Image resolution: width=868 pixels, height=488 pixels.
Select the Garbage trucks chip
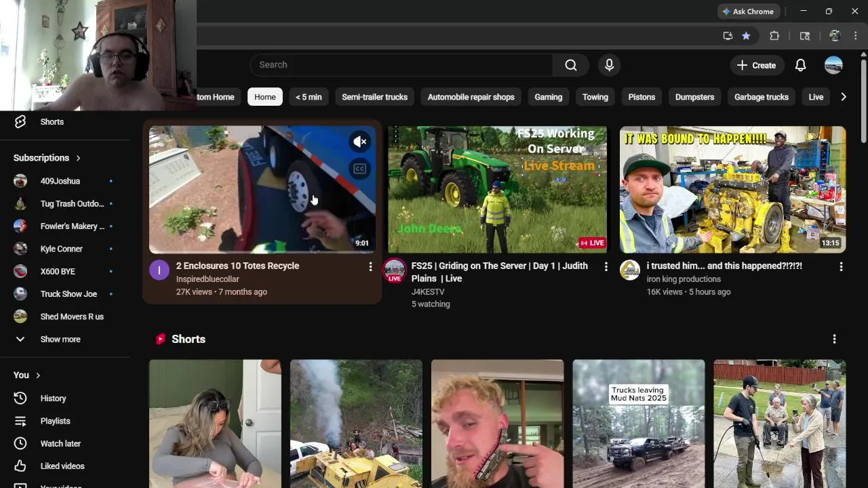click(761, 97)
